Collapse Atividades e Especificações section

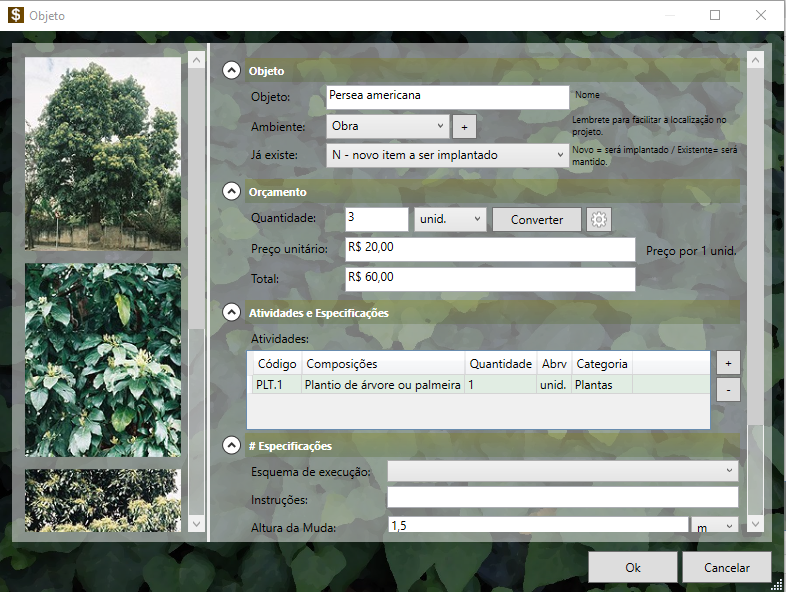coord(232,312)
